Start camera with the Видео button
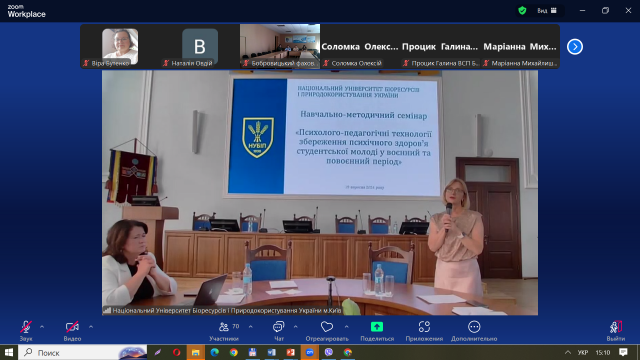This screenshot has height=360, width=640. click(x=72, y=331)
